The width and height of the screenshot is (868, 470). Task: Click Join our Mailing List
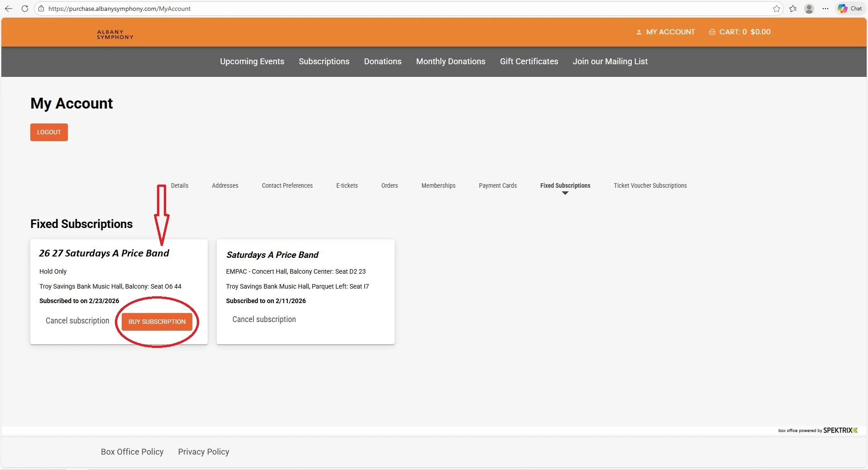coord(610,62)
